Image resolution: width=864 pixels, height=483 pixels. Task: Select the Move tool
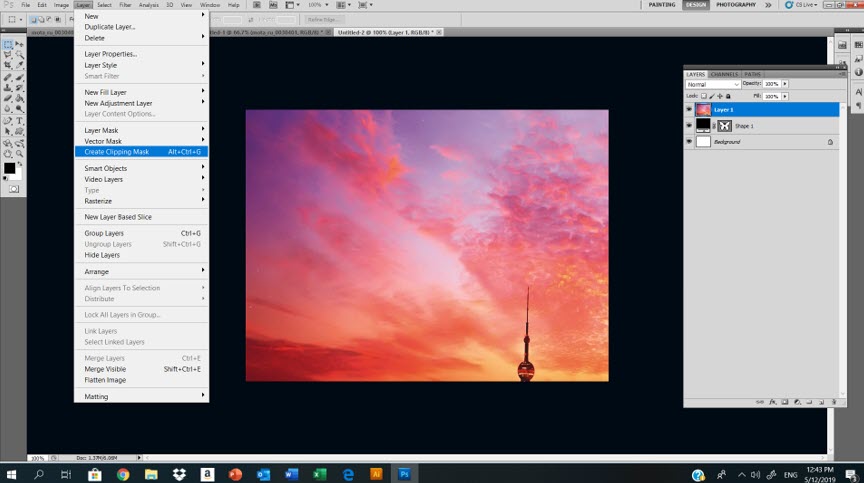(19, 44)
